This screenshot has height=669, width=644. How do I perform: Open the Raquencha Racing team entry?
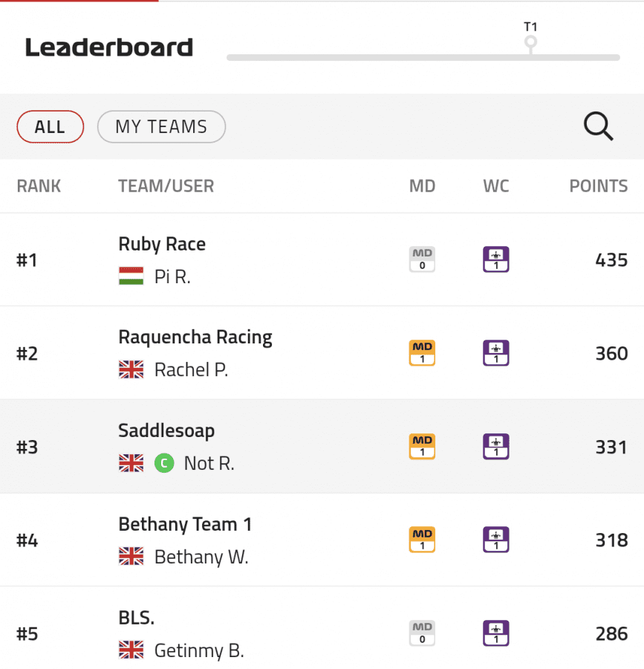point(195,337)
